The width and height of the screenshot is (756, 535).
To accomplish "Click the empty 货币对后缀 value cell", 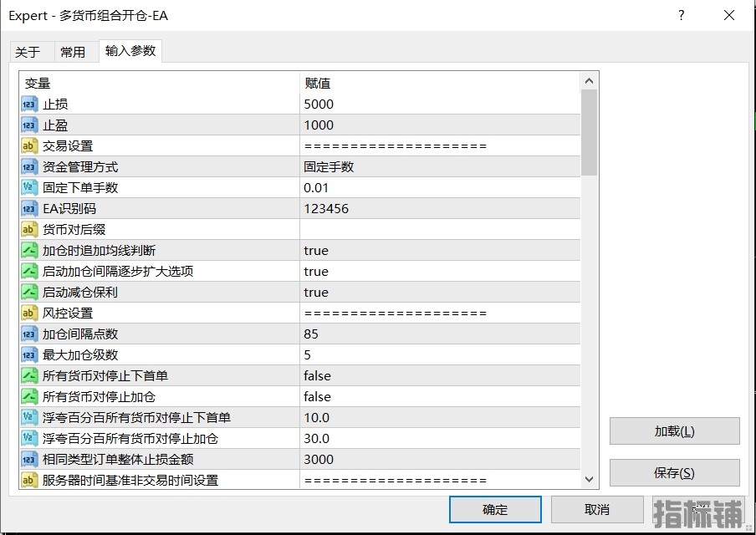I will pyautogui.click(x=440, y=229).
